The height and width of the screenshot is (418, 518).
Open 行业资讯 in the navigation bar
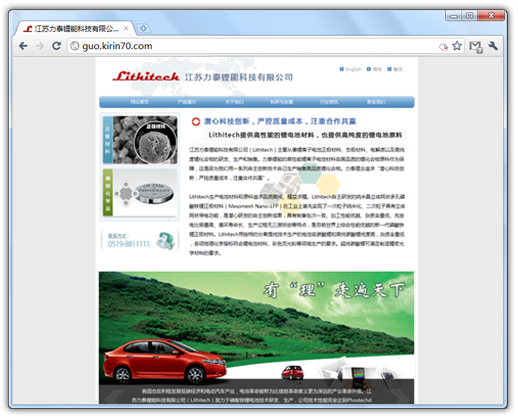tap(329, 102)
